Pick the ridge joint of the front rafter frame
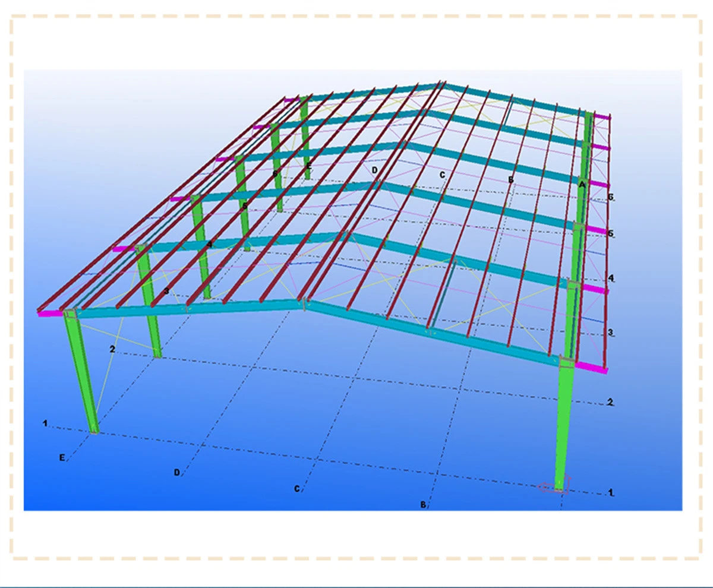 coord(304,304)
